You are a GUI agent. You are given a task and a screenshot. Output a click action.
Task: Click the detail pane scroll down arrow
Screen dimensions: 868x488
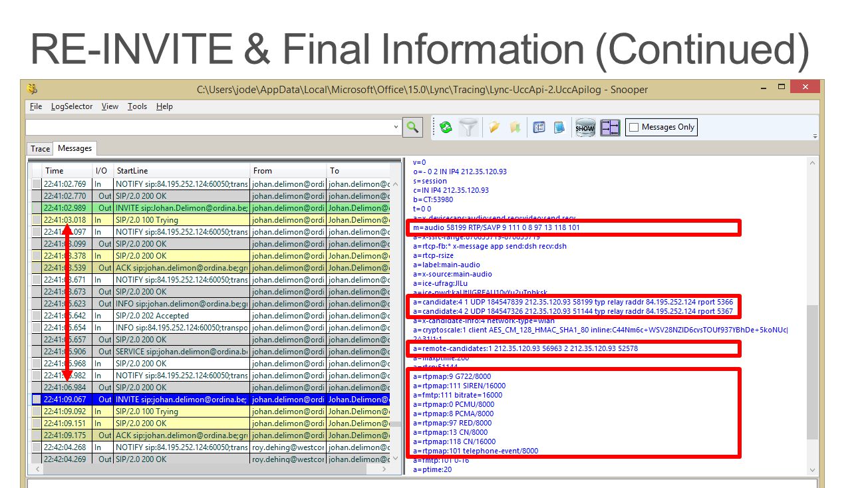pyautogui.click(x=813, y=470)
